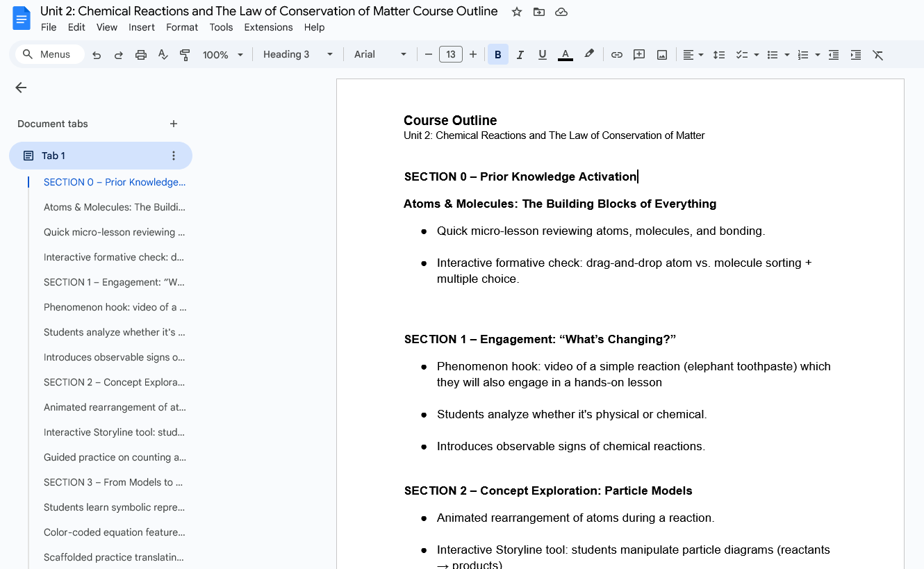Insert an image

click(x=662, y=55)
